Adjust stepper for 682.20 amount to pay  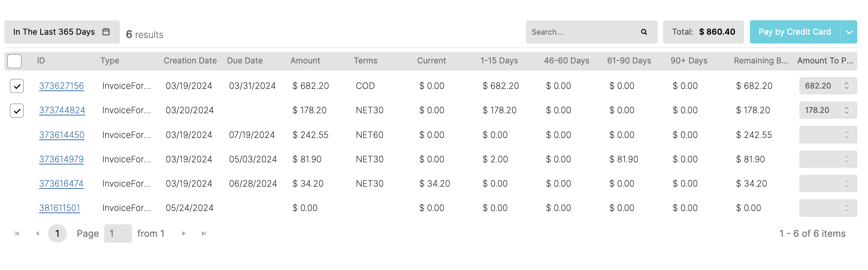(x=847, y=86)
